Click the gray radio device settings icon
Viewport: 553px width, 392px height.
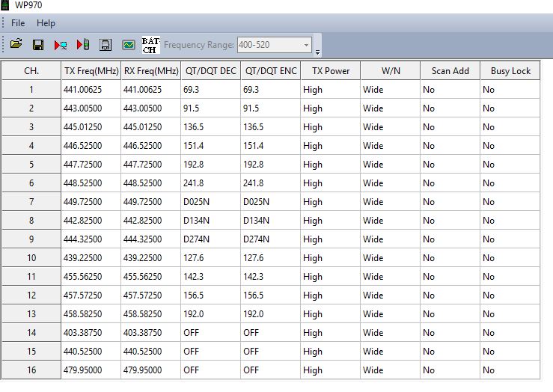(106, 45)
